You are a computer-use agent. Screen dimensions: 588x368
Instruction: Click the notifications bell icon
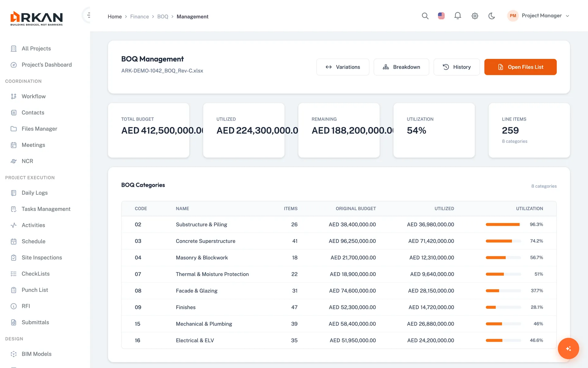[x=458, y=16]
